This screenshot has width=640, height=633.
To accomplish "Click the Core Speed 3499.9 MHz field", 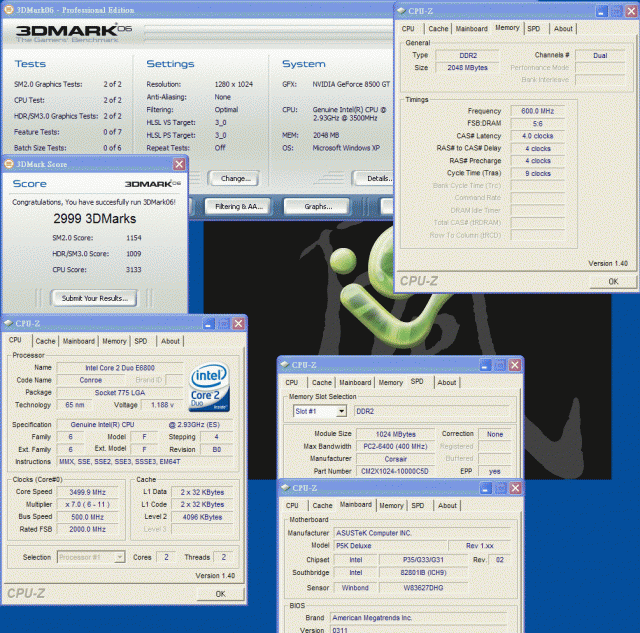I will click(x=87, y=492).
